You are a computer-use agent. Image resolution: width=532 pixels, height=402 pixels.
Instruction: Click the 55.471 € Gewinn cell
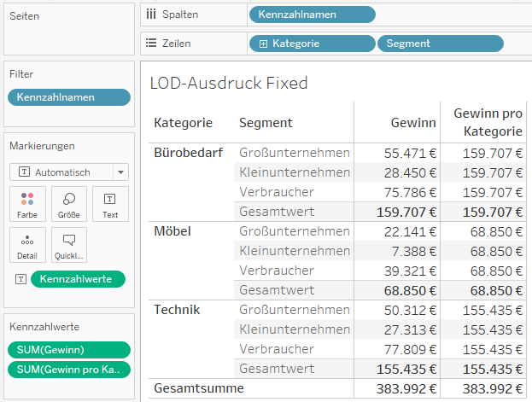(410, 154)
